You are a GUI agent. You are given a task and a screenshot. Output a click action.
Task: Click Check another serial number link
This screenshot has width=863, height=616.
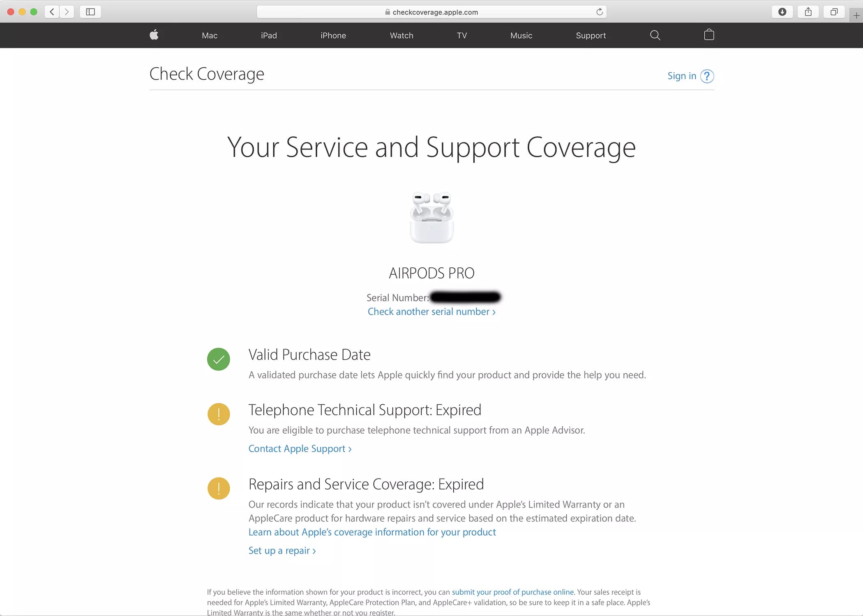click(431, 312)
